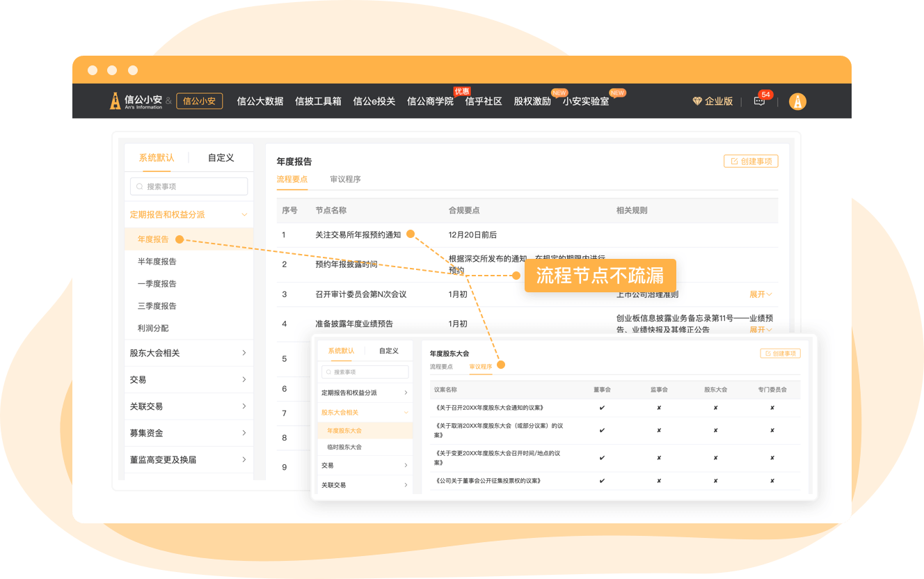
Task: Expand the 股东大会相关 category
Action: coord(244,353)
